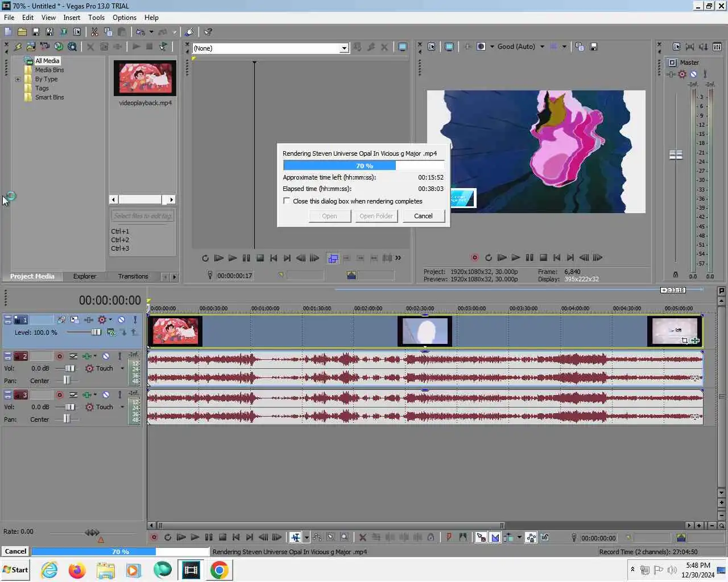Click the Save Snapshot to File icon
Viewport: 728px width, 582px height.
click(593, 47)
